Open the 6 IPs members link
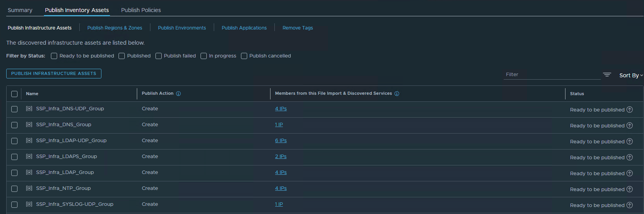This screenshot has width=644, height=214. coord(281,141)
